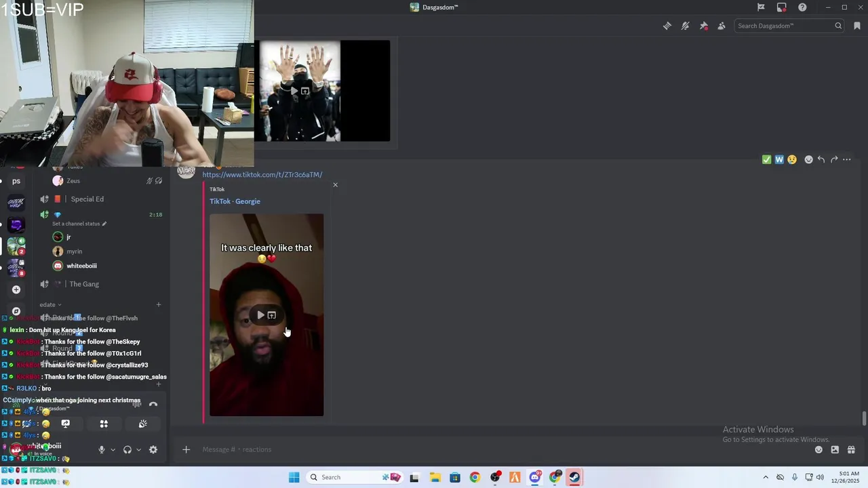Expand input device options arrow
Viewport: 868px width, 488px height.
pos(113,449)
